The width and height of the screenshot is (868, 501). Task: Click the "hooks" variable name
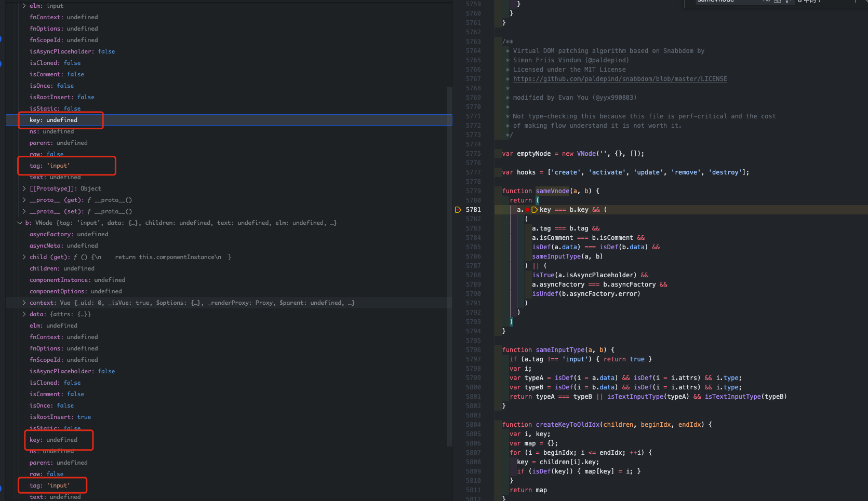[x=526, y=172]
